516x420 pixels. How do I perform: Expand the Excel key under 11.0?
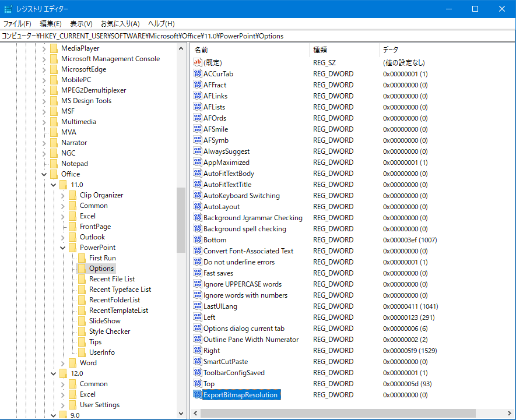click(x=62, y=217)
